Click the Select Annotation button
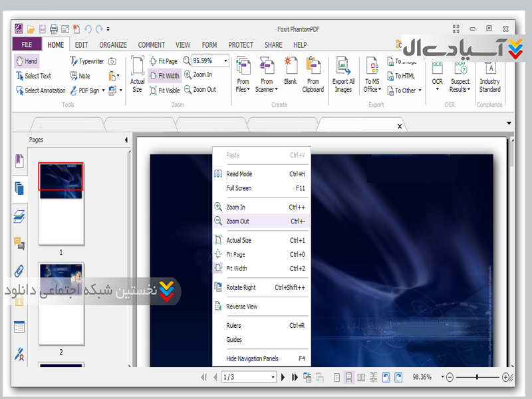Screen dimensions: 532x399 tap(41, 90)
